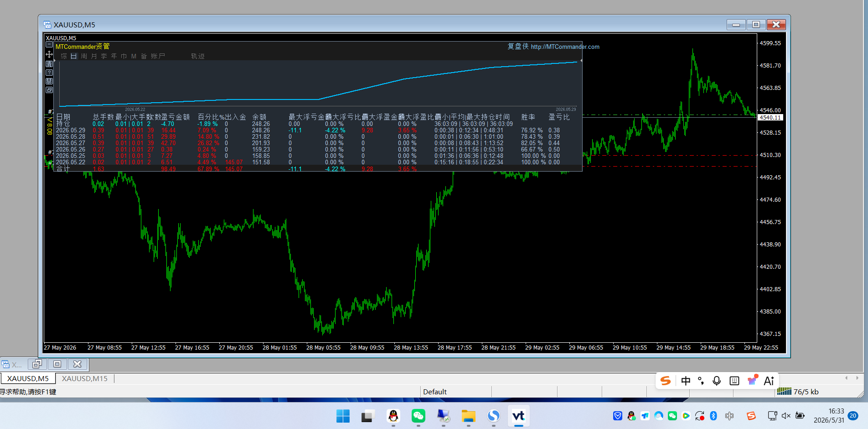Switch to the XAUUSD,M5 chart tab
868x429 pixels.
click(28, 378)
